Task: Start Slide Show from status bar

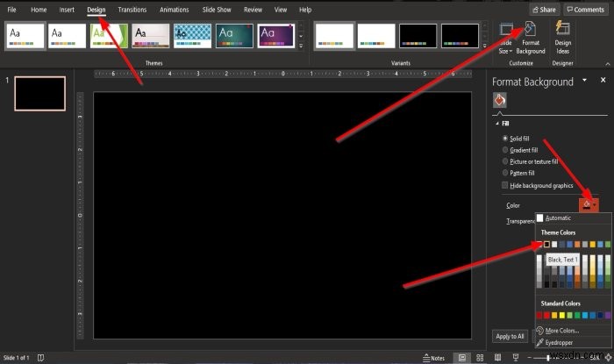Action: [516, 358]
